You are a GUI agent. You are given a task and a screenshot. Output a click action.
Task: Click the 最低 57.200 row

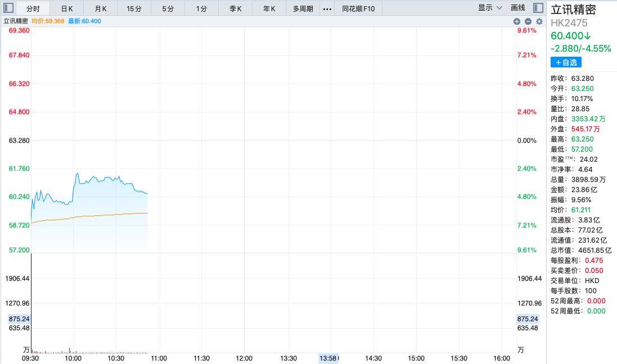(571, 149)
